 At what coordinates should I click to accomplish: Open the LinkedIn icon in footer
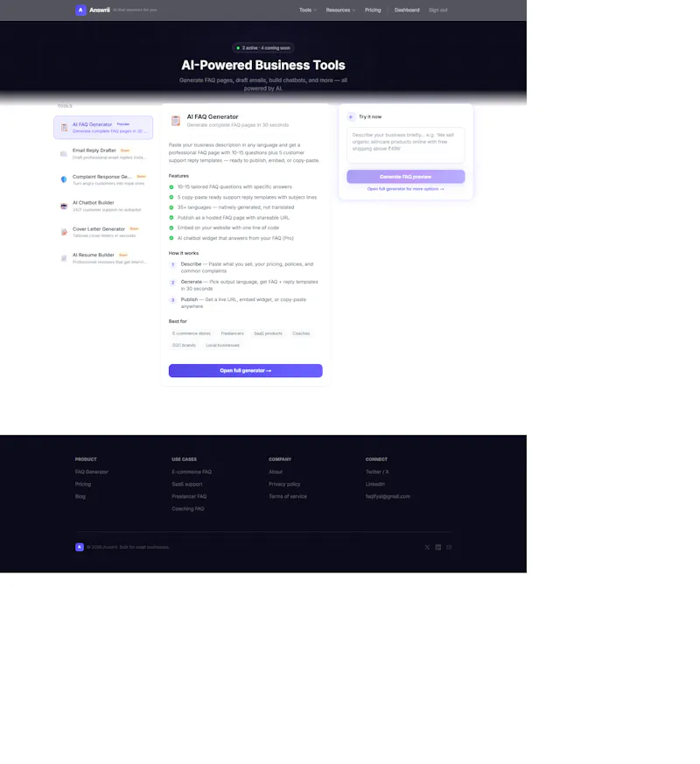pos(437,547)
